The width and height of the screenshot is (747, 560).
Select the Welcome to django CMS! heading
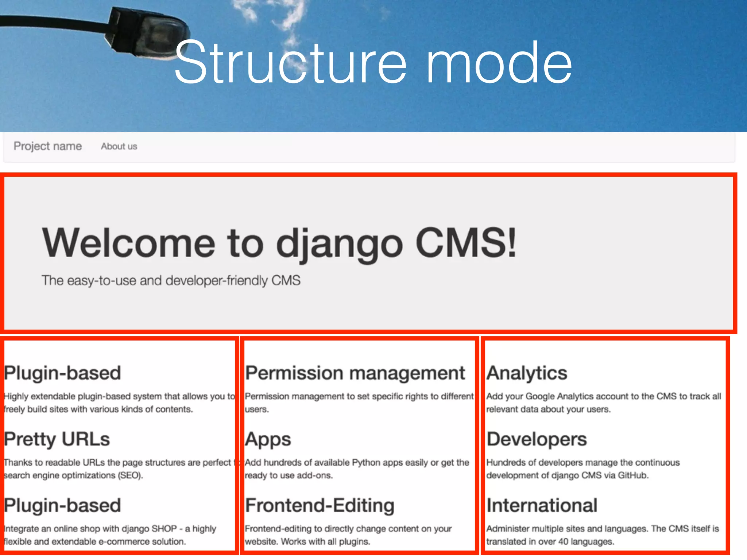point(279,244)
